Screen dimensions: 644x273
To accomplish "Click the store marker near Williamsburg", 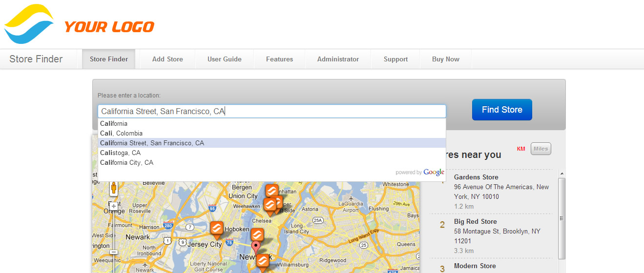I will (263, 262).
